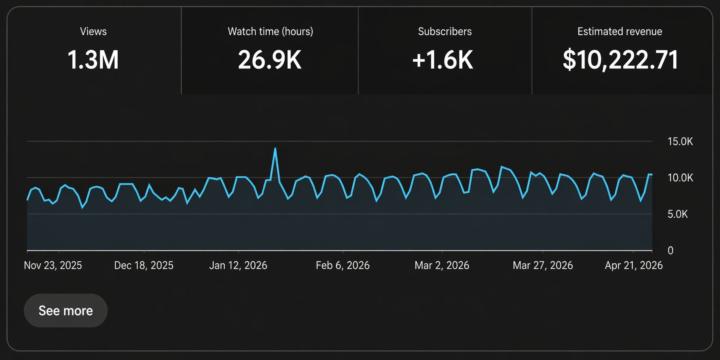The height and width of the screenshot is (360, 720).
Task: Click the 26.9K watch time value
Action: coord(270,60)
